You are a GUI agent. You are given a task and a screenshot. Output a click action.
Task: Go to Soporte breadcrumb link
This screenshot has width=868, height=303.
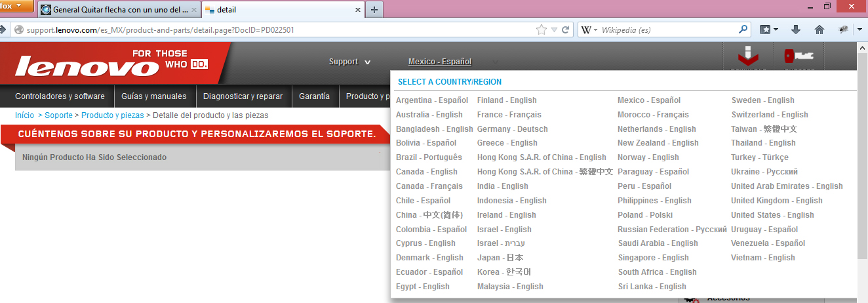pyautogui.click(x=59, y=115)
